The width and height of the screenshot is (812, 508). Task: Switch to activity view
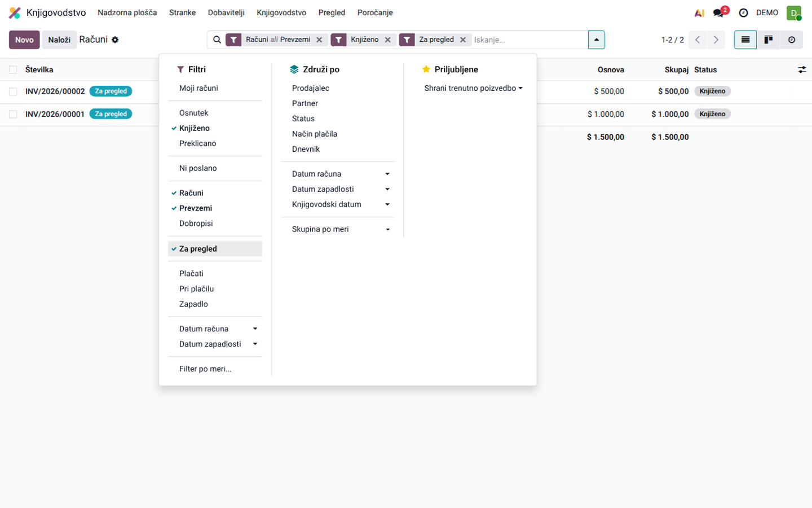(x=792, y=40)
